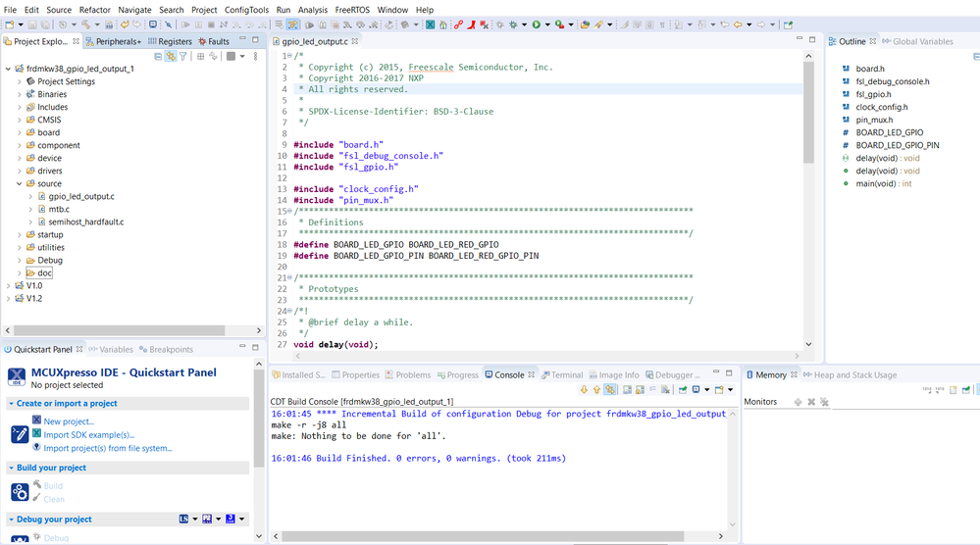This screenshot has width=980, height=545.
Task: Collapse the 'Debug your project' section
Action: click(x=11, y=520)
